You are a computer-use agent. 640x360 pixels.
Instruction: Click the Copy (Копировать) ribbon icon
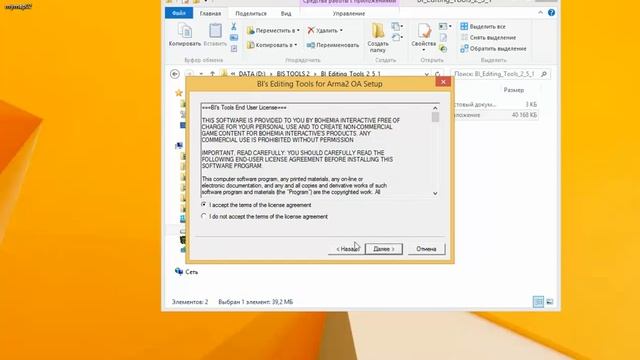184,31
